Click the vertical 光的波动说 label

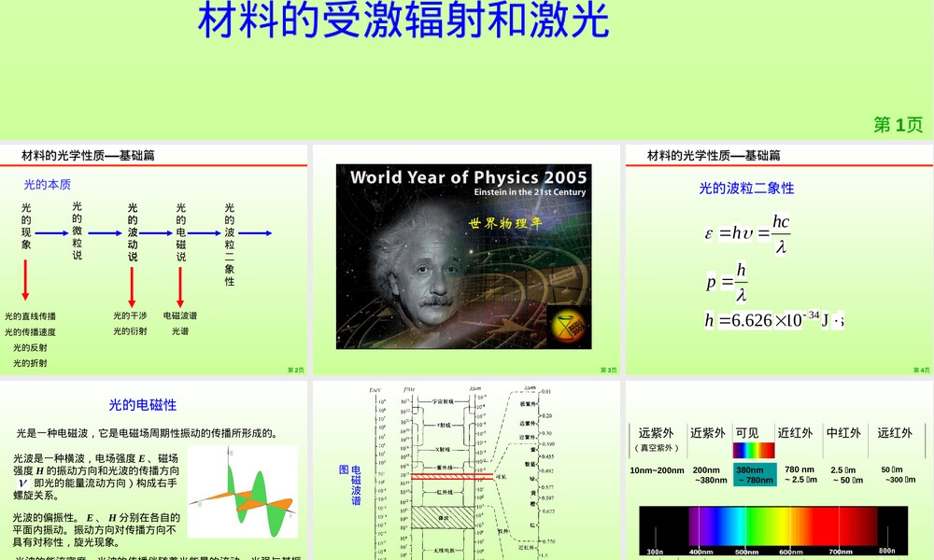pyautogui.click(x=133, y=232)
